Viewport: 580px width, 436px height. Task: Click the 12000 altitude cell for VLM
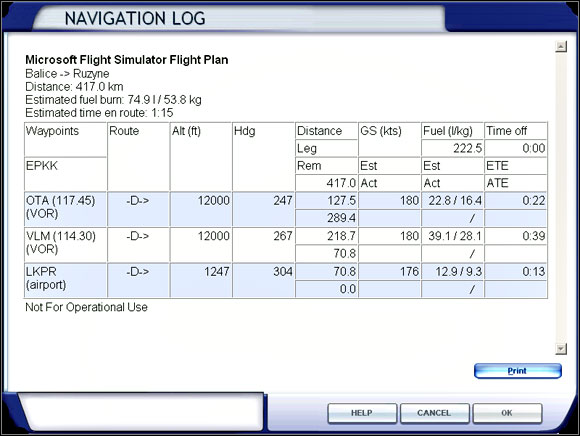pos(201,244)
